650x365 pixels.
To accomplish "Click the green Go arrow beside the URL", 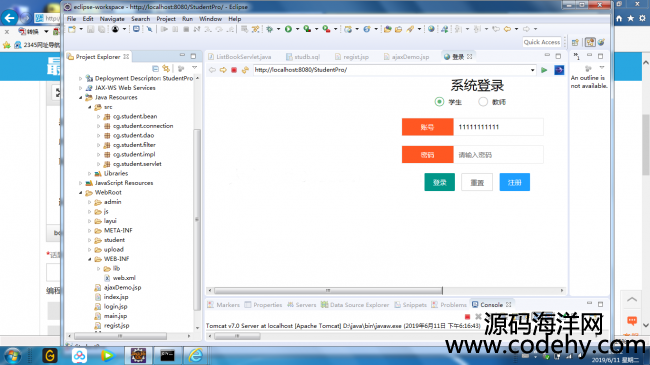I will pos(544,70).
